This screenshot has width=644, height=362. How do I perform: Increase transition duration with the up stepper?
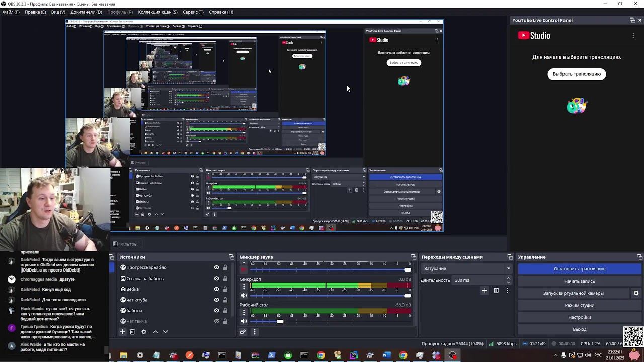[x=508, y=278]
